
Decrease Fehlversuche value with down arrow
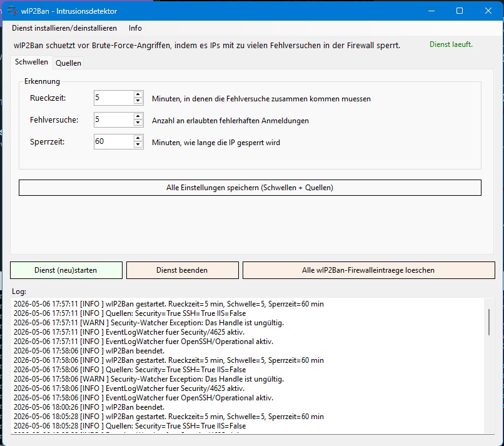point(138,123)
